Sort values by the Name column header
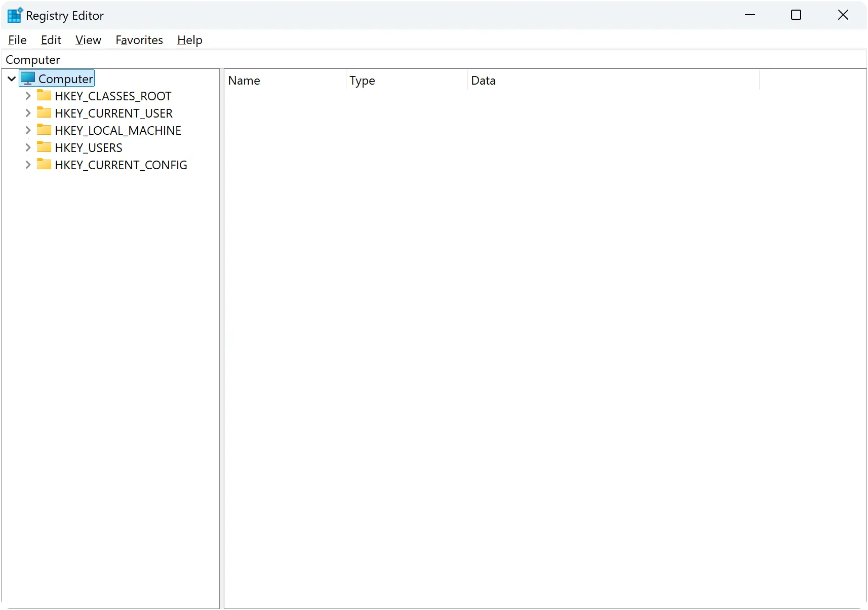Viewport: 868px width, 610px height. tap(285, 81)
